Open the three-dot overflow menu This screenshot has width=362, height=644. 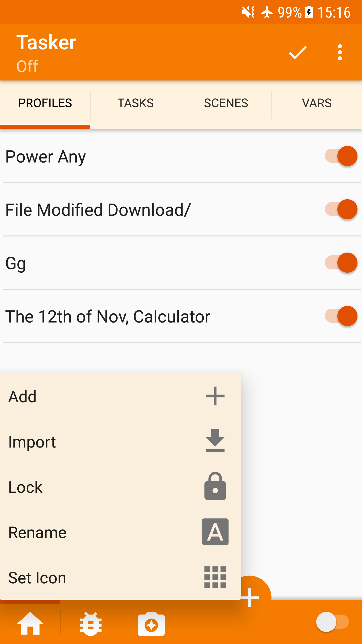tap(340, 52)
